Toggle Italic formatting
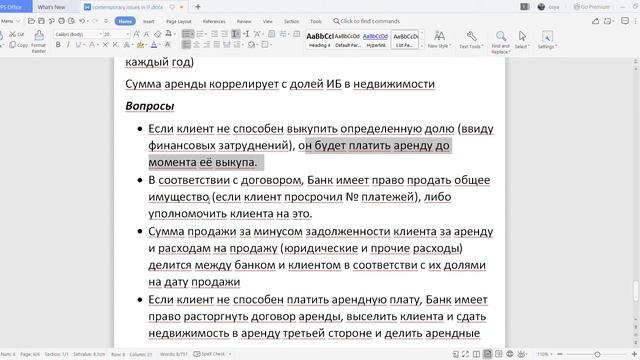This screenshot has height=360, width=640. click(68, 44)
